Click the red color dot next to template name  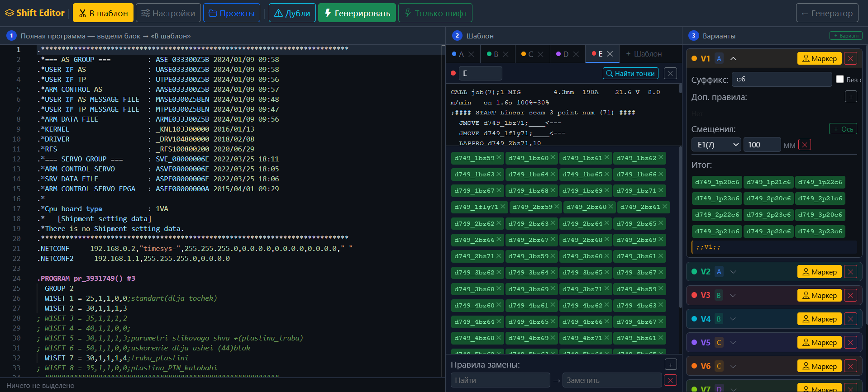453,73
